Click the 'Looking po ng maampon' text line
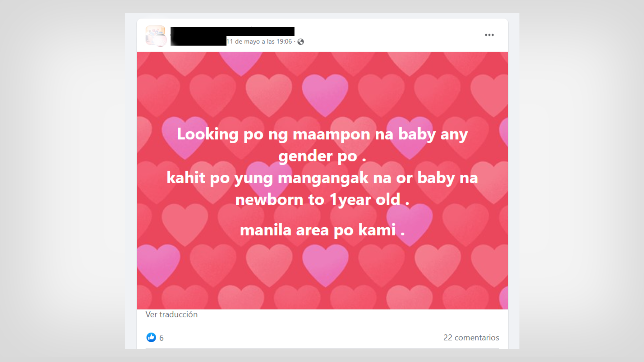Image resolution: width=644 pixels, height=362 pixels. (322, 134)
